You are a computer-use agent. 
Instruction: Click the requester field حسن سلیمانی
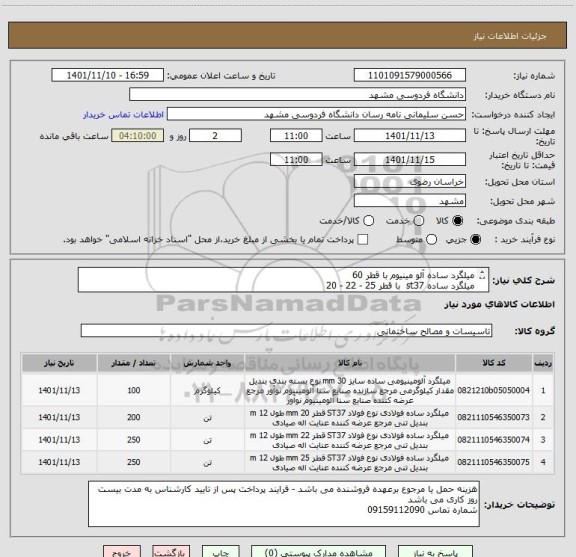pyautogui.click(x=316, y=115)
